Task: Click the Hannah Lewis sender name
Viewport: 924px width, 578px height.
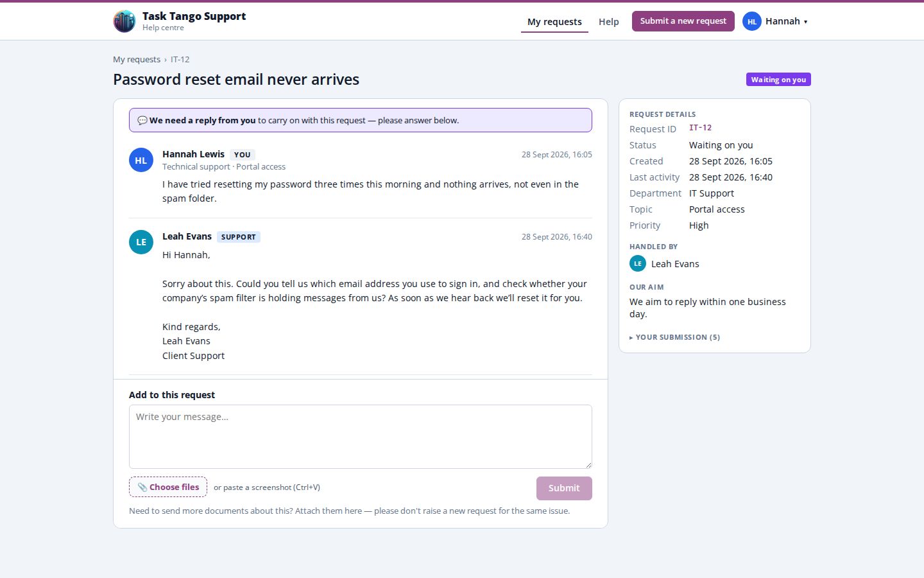Action: (x=193, y=154)
